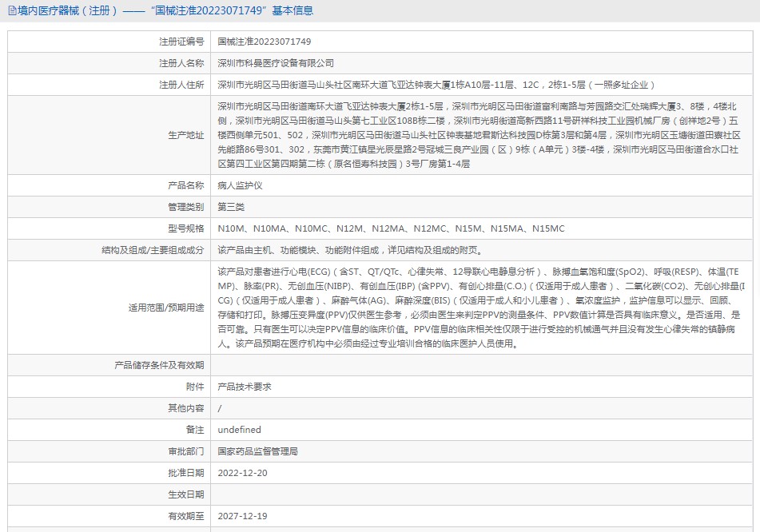Screen dimensions: 760x532
Task: Select the value 产品技术要求
Action: (245, 387)
